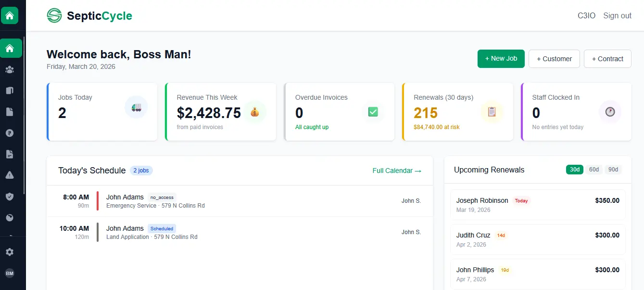Screen dimensions: 644x290
Task: Select the compliance shield icon in the sidebar
Action: [11, 196]
